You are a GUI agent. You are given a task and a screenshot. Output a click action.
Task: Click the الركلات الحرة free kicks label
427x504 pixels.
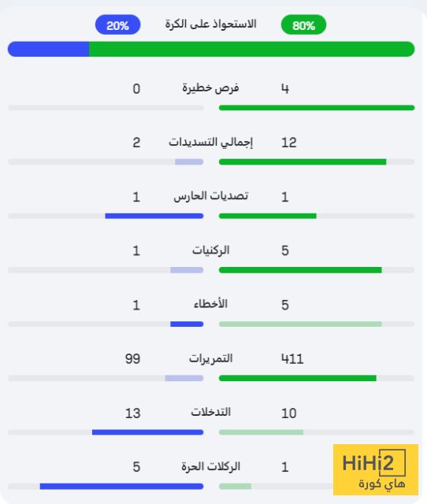(210, 466)
